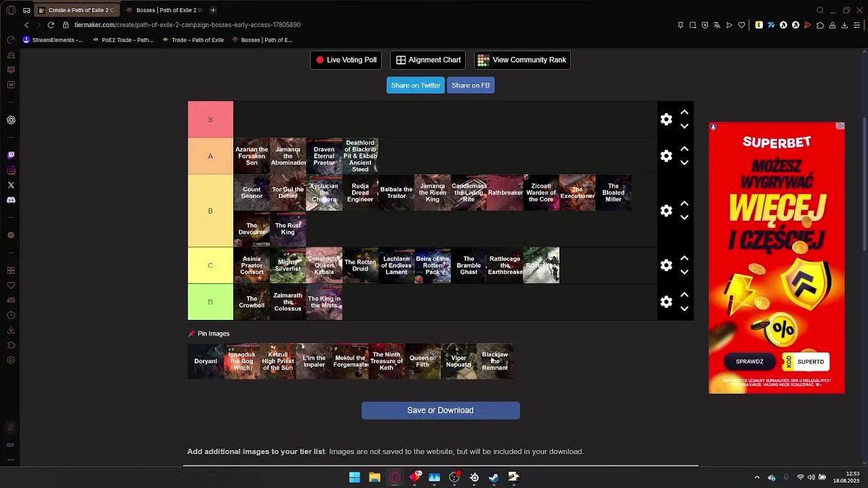Click Save or Download button
Screen dimensions: 868x488
coord(441,410)
